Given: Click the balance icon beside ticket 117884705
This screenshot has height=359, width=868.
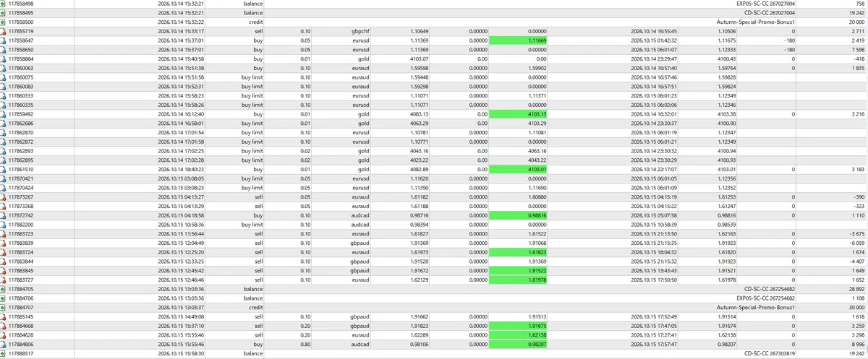Looking at the screenshot, I should 4,290.
